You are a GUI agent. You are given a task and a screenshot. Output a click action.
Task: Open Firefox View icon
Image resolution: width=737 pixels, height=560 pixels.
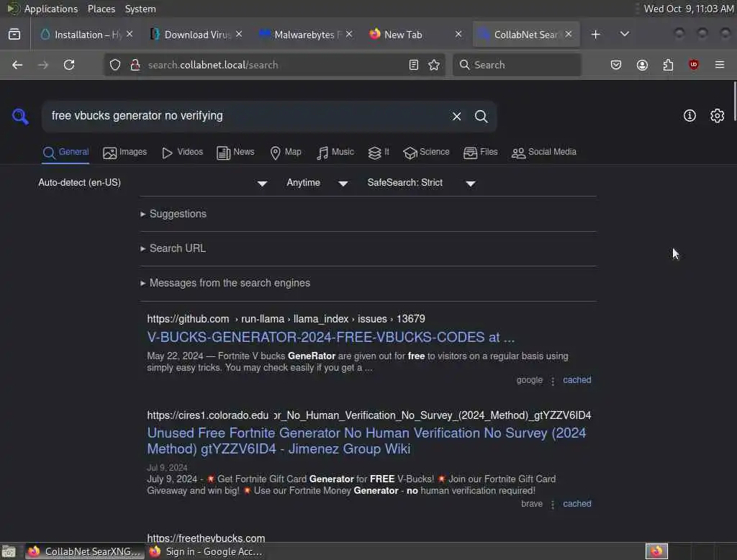click(14, 35)
